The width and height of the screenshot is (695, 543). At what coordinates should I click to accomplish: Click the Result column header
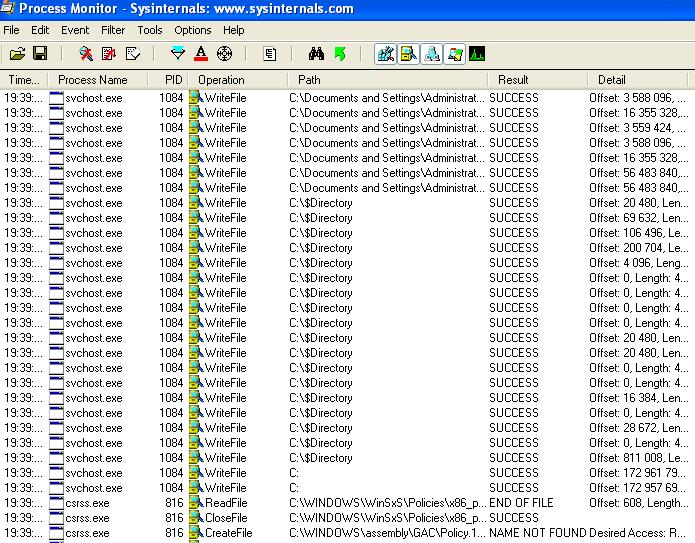(x=538, y=80)
